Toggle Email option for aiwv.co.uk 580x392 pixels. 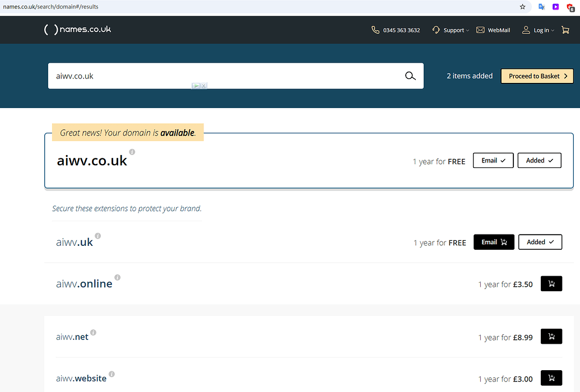(x=493, y=161)
